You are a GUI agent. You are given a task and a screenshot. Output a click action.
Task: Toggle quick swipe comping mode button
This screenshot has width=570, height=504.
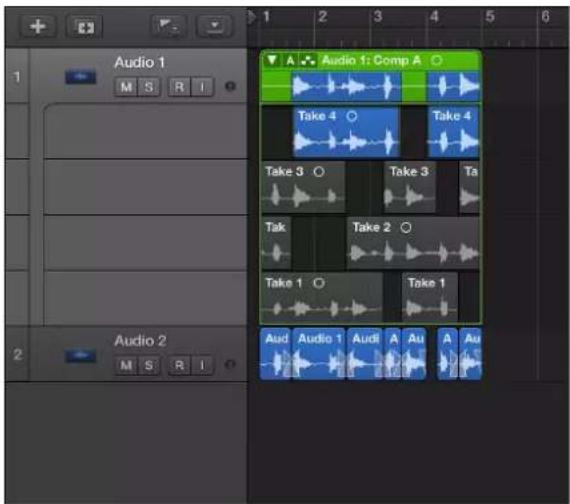(308, 60)
